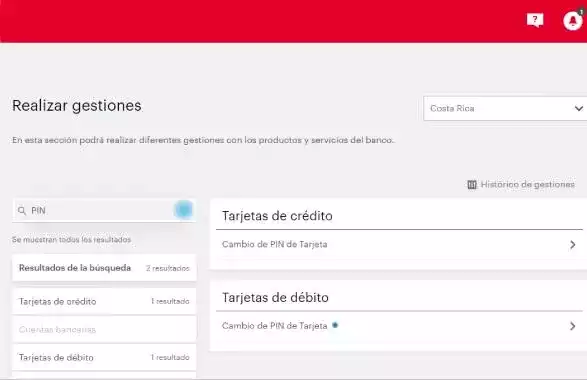Click the '2 resultados' count

pyautogui.click(x=168, y=268)
